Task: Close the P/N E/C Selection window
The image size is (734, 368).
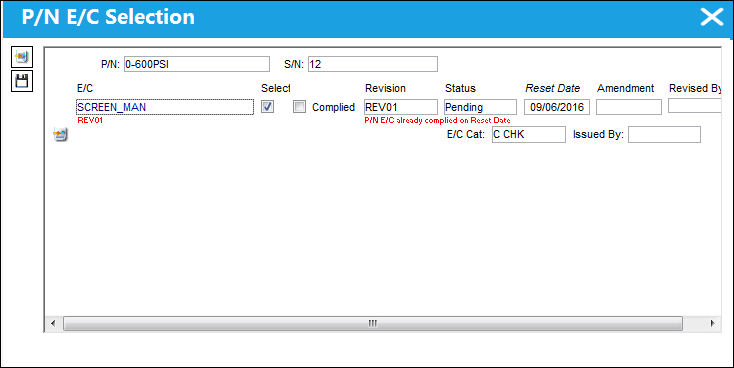Action: pos(712,17)
